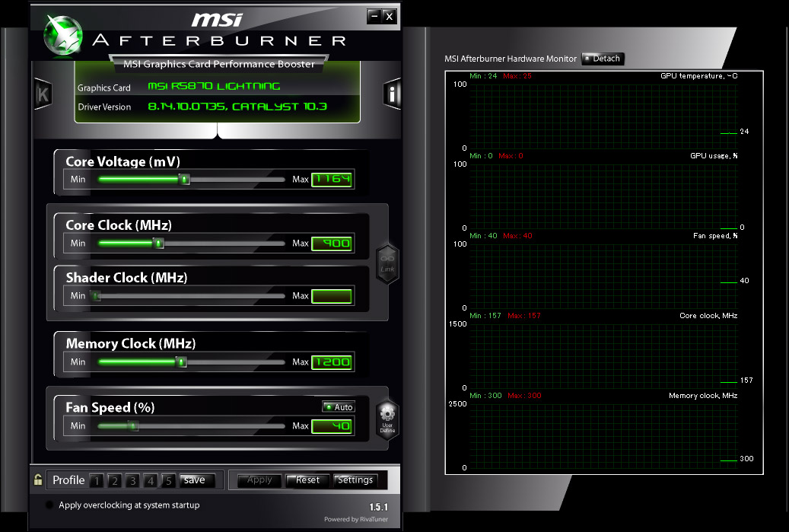The width and height of the screenshot is (789, 532).
Task: Click the Fan Speed slider handle
Action: (133, 425)
